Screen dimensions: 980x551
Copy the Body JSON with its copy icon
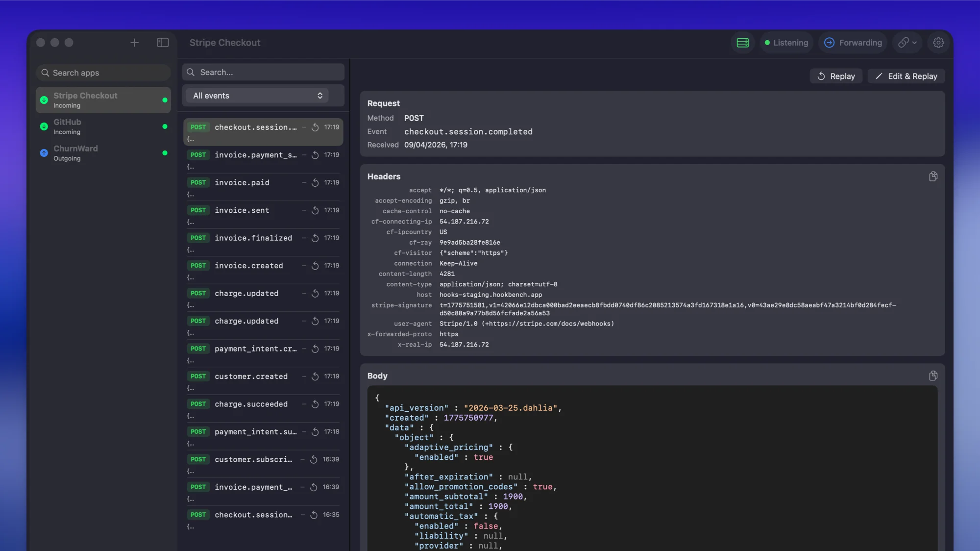tap(933, 376)
